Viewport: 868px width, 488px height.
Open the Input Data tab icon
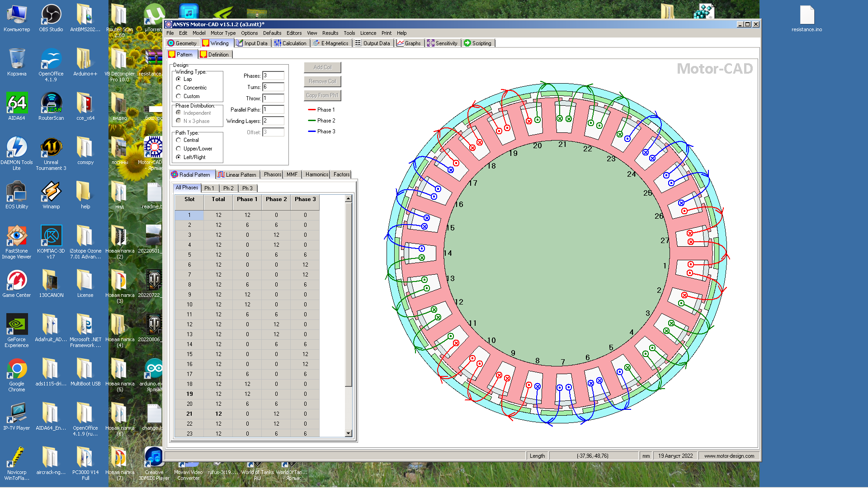[240, 43]
